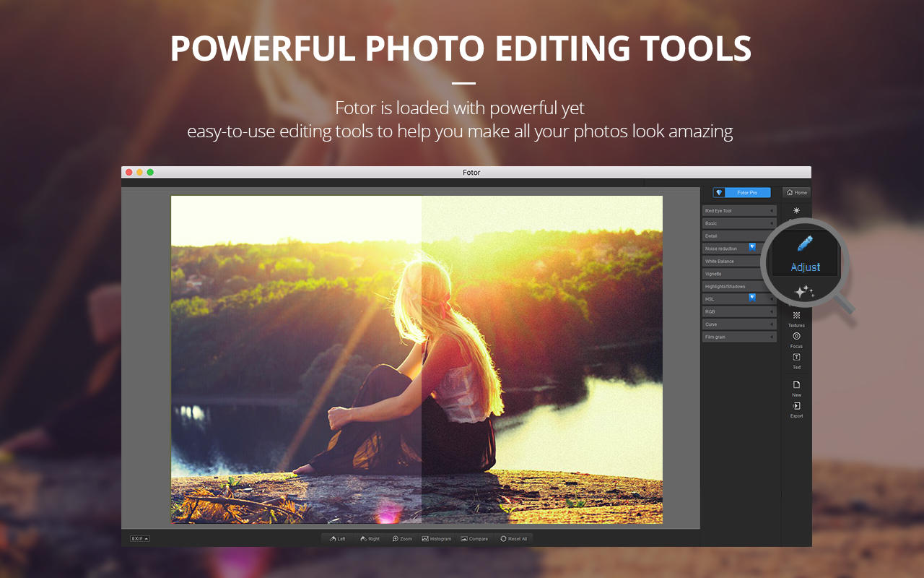This screenshot has width=924, height=578.
Task: Expand the Basic adjustments section
Action: pos(738,223)
